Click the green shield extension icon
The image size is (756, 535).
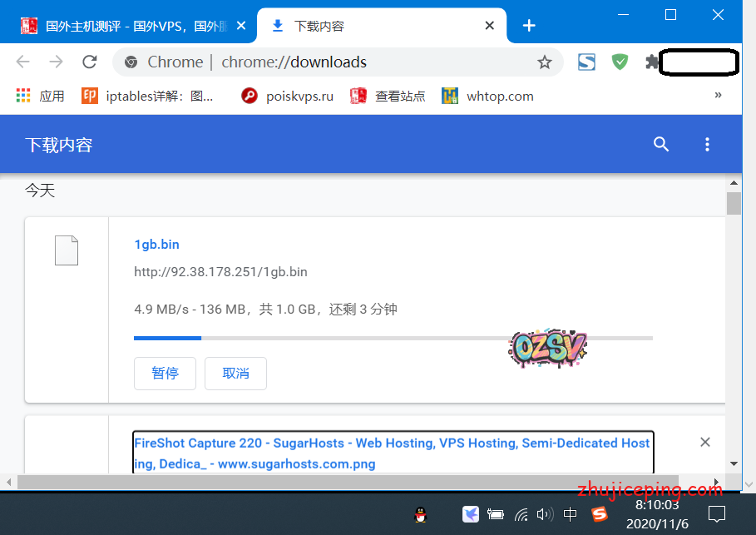coord(620,62)
